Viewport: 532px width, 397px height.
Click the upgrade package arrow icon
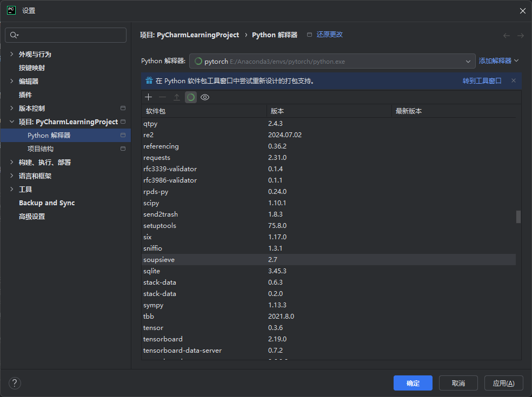177,97
